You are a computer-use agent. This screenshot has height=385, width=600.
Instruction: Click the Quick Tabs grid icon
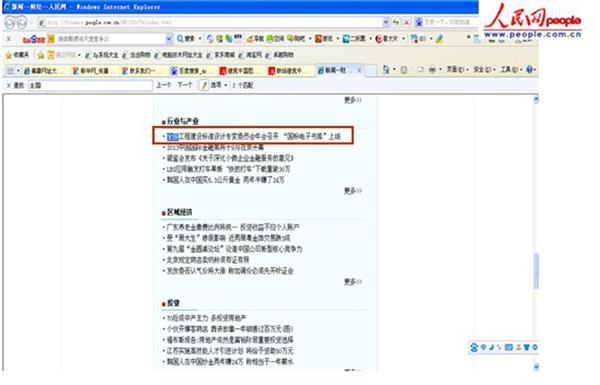(10, 70)
